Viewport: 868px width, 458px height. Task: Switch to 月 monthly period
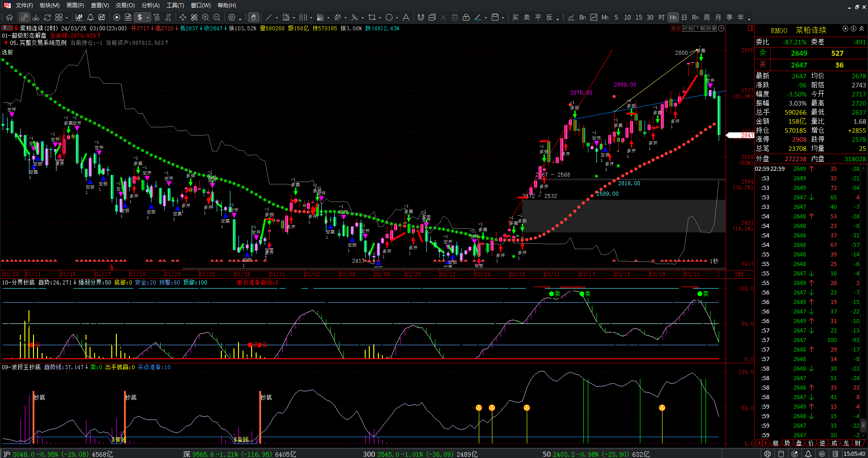point(718,17)
